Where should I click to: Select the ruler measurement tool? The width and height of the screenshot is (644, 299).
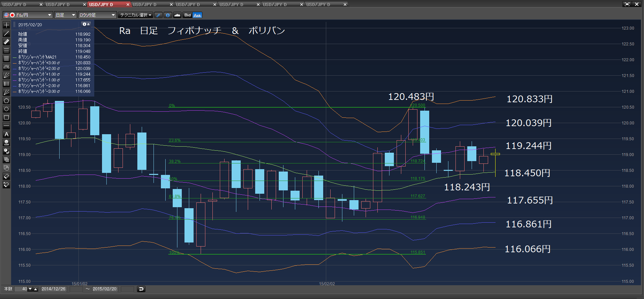pos(6,42)
